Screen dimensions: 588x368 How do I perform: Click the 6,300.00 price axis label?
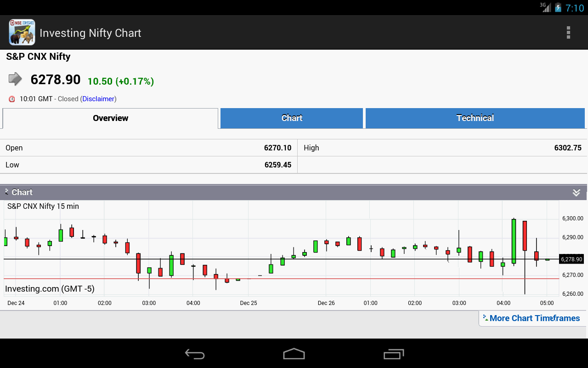pos(572,218)
